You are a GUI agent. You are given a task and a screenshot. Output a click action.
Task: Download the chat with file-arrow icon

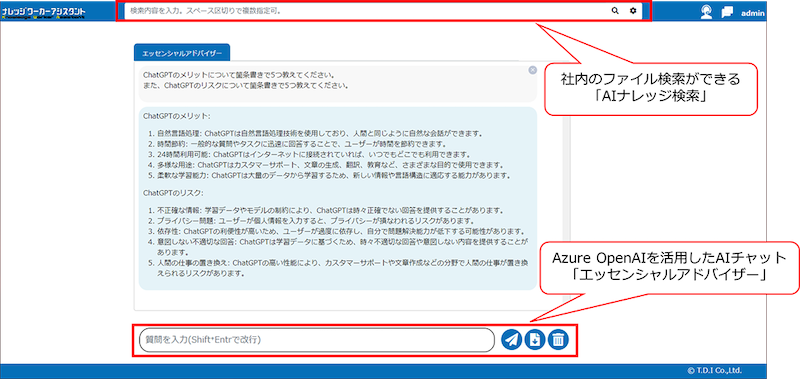pyautogui.click(x=535, y=339)
